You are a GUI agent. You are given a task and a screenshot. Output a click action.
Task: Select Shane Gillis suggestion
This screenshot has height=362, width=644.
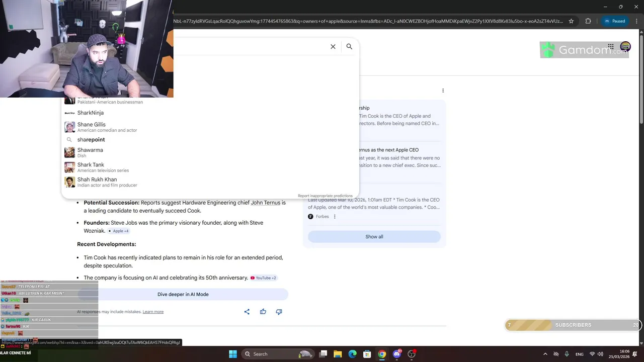210,127
